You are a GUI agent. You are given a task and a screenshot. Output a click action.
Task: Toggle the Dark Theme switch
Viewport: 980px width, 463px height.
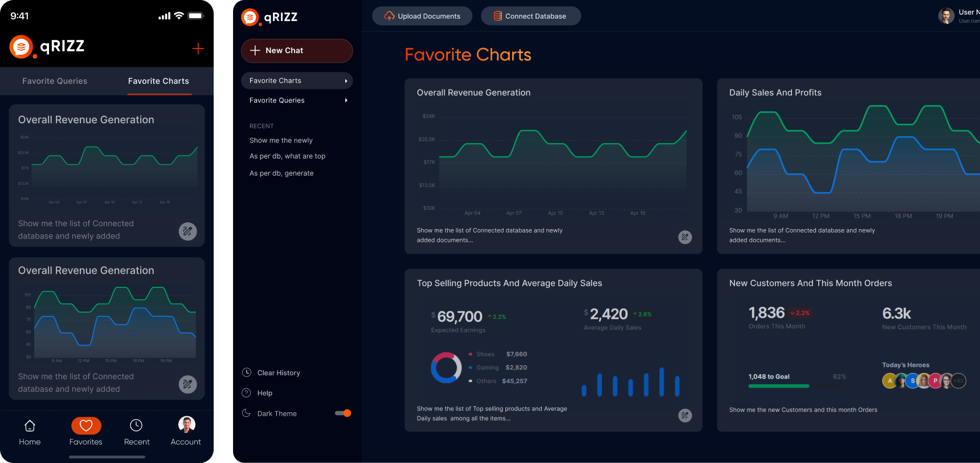tap(343, 413)
